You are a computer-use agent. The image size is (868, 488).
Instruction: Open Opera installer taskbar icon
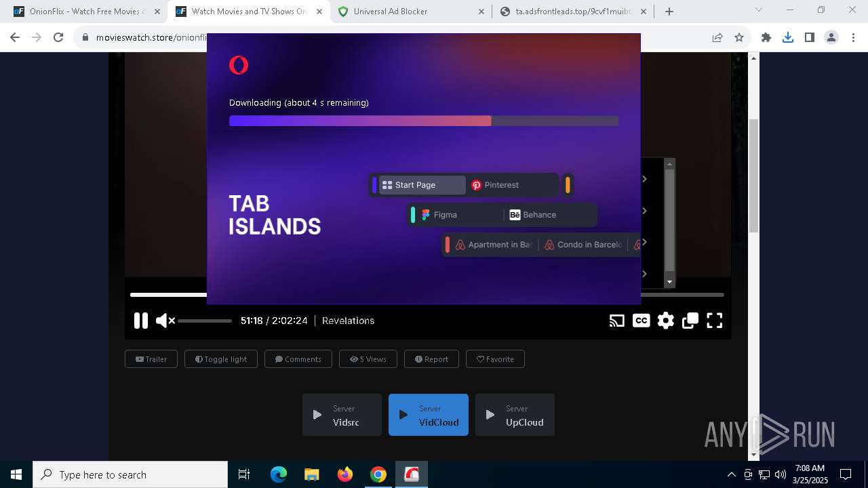(x=412, y=474)
